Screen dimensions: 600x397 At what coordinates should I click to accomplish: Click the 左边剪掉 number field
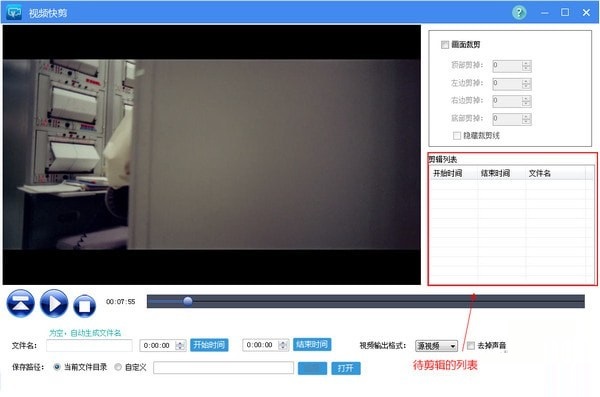[507, 84]
